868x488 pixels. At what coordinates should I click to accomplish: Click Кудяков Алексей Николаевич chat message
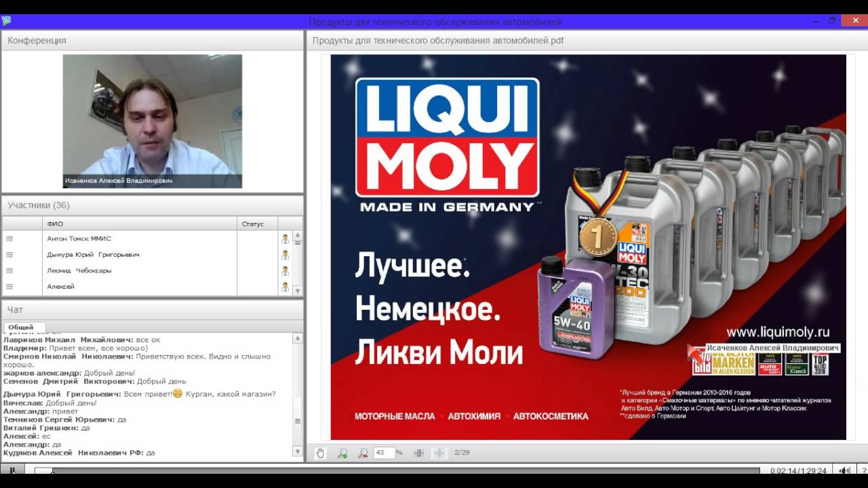tap(79, 453)
